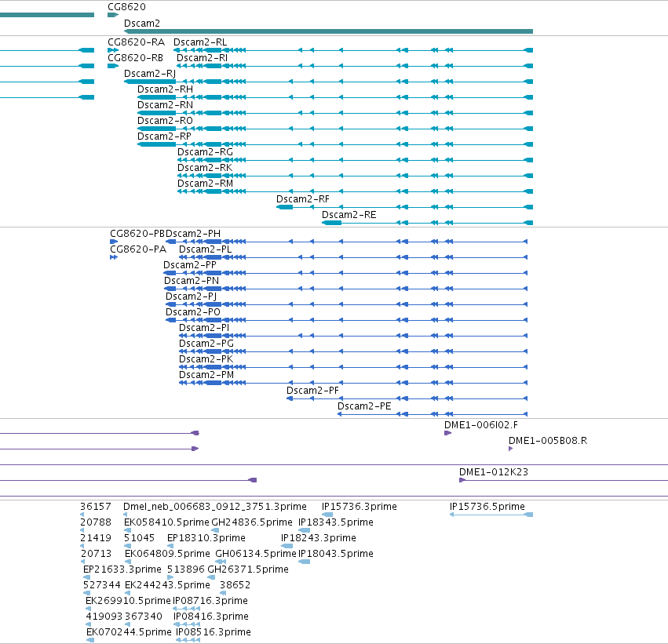Select transcript Dscam2-RN
668x644 pixels.
click(165, 105)
